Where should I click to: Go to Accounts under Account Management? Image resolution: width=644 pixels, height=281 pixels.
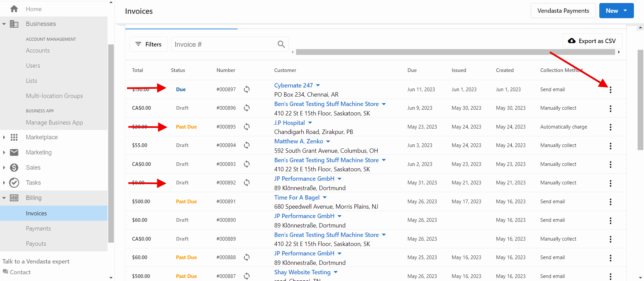coord(38,50)
